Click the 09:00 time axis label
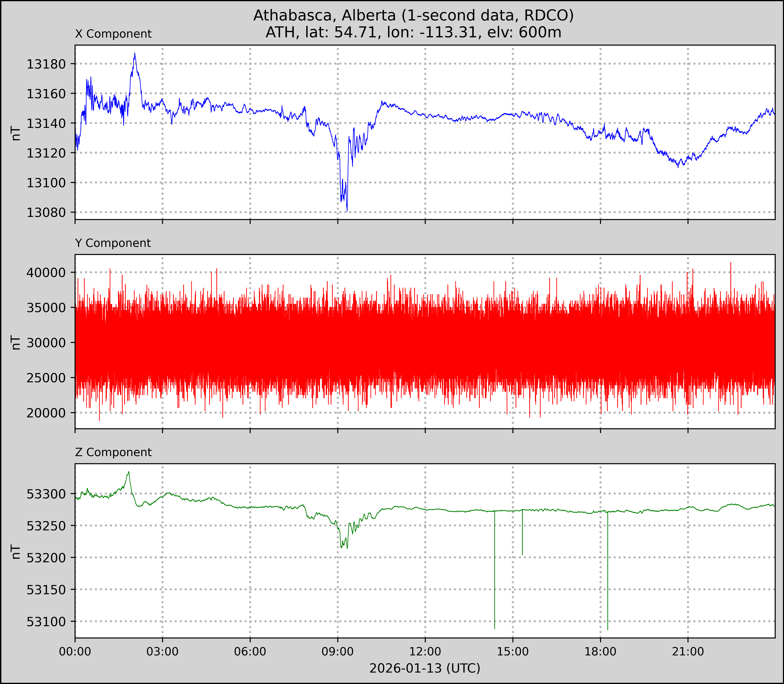784x684 pixels. [338, 652]
